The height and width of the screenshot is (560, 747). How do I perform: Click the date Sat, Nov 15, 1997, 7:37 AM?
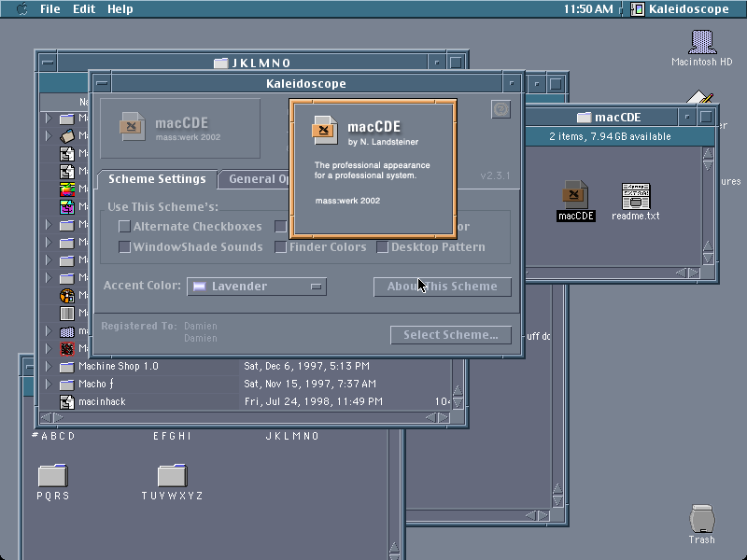[x=310, y=384]
